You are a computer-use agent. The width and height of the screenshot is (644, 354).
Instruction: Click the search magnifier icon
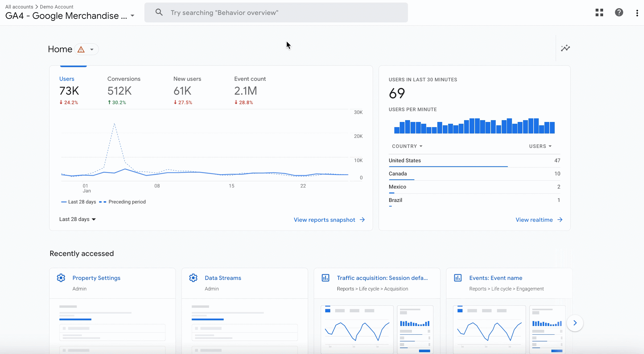pos(159,12)
